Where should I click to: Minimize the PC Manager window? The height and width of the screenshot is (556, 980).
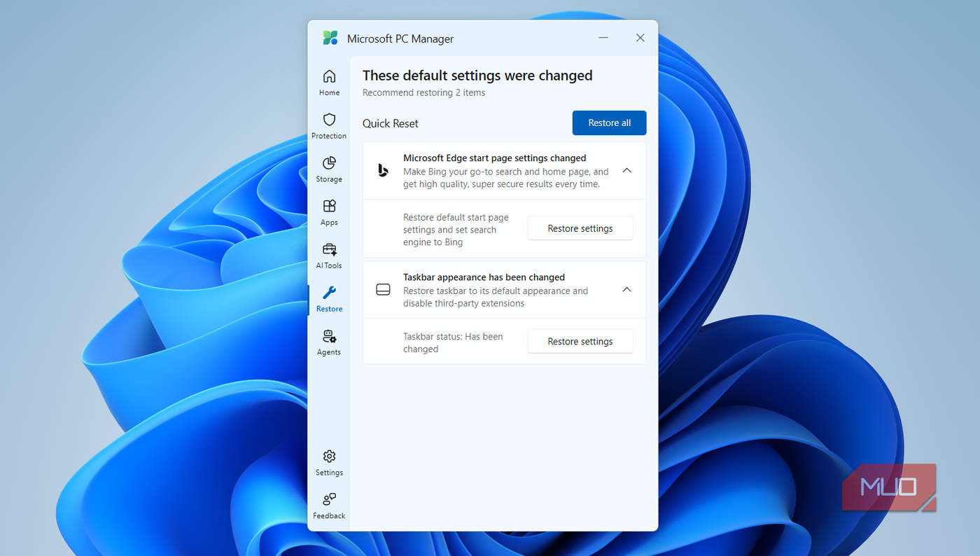coord(603,38)
